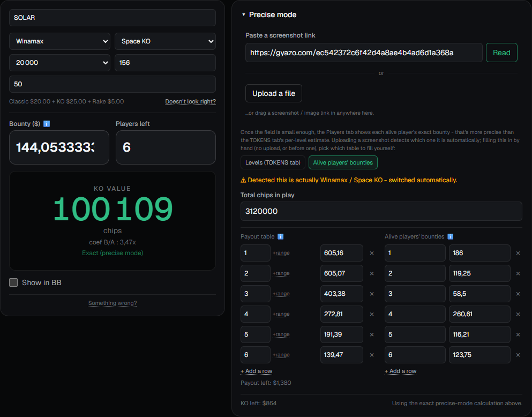Click the coef B/A : 3,47x text

click(x=113, y=242)
